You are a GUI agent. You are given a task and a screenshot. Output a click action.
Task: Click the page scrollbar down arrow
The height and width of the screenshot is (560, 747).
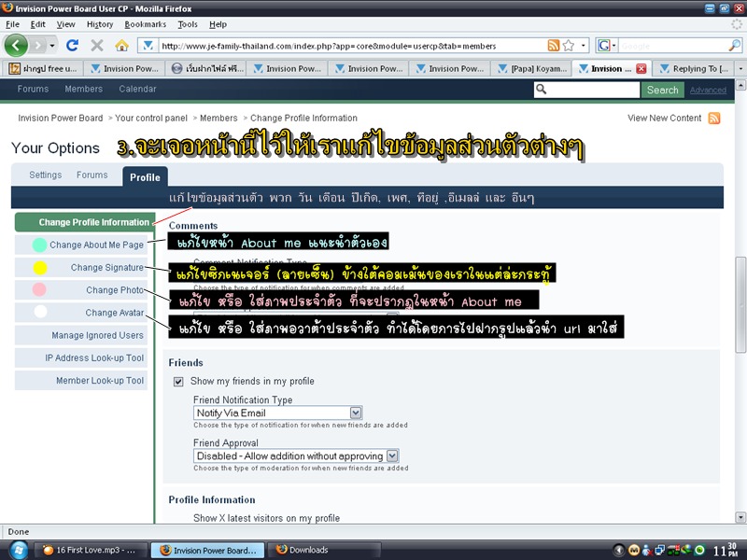pos(740,517)
